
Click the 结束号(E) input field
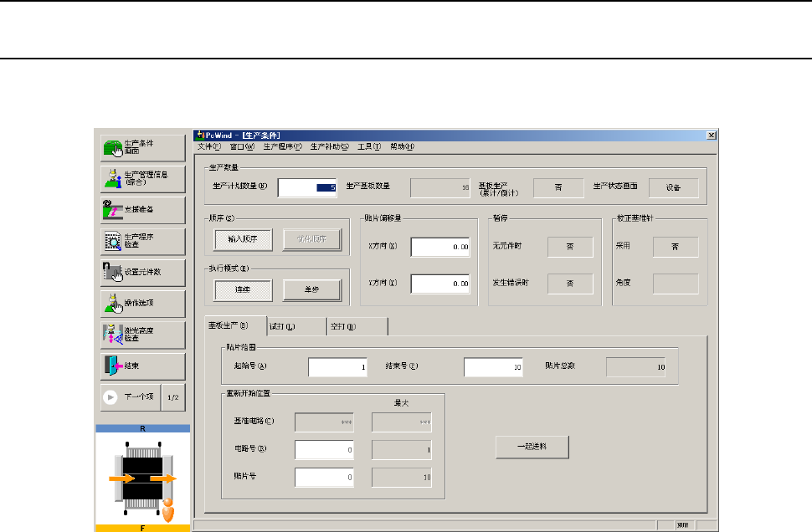(494, 367)
